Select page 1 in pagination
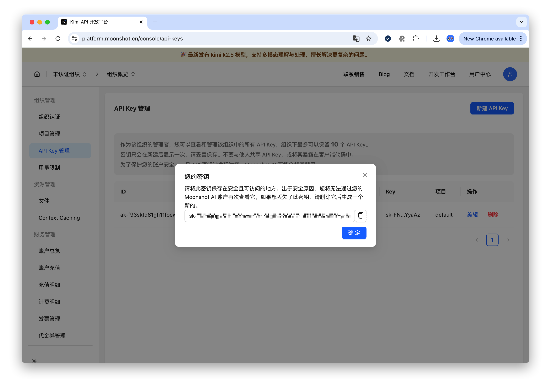The height and width of the screenshot is (392, 551). tap(492, 240)
